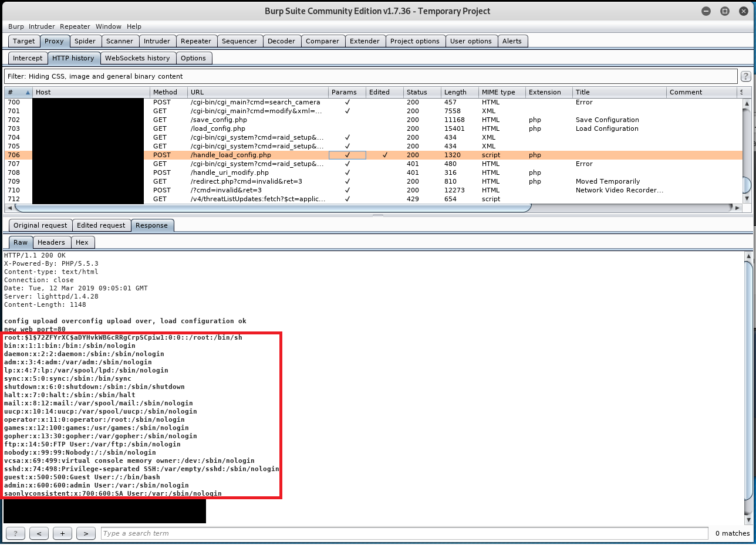This screenshot has width=756, height=545.
Task: Open the Burp menu
Action: coord(16,26)
